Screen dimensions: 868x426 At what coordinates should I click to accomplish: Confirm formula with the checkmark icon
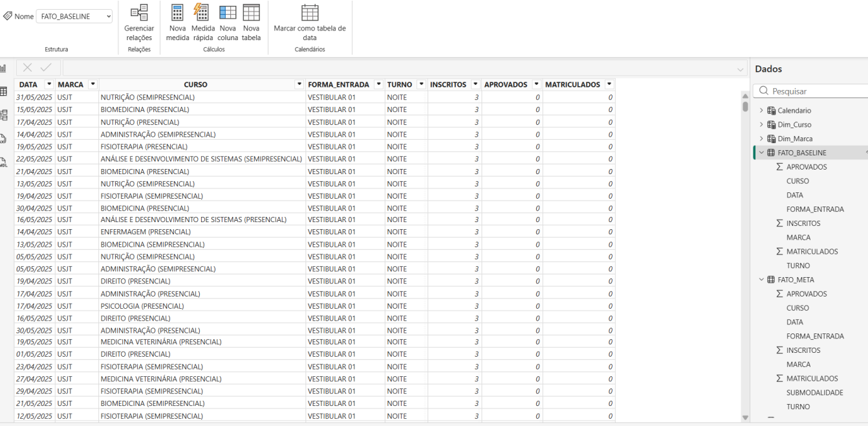tap(46, 67)
